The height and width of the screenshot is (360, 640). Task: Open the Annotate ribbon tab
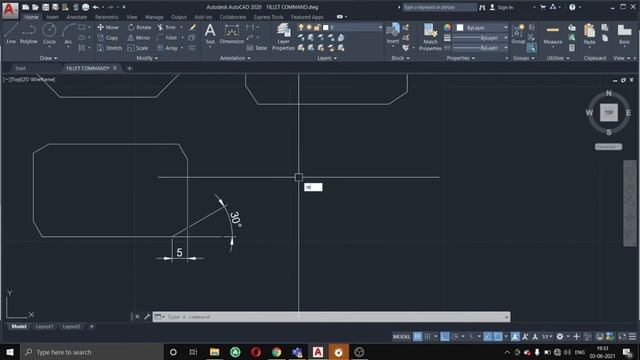click(x=77, y=17)
